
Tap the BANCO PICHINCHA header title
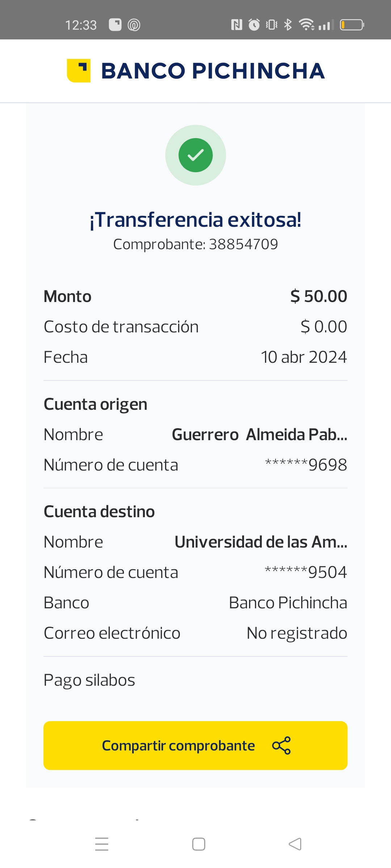tap(213, 71)
